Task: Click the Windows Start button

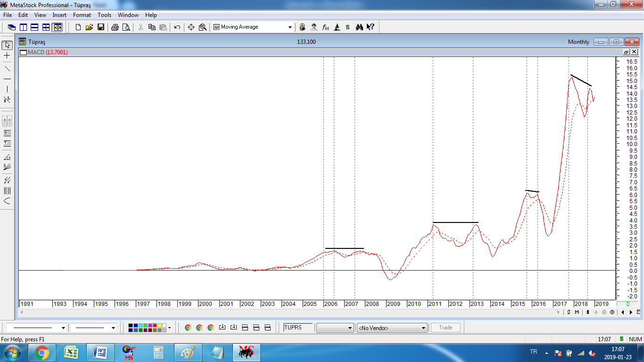Action: [x=12, y=353]
